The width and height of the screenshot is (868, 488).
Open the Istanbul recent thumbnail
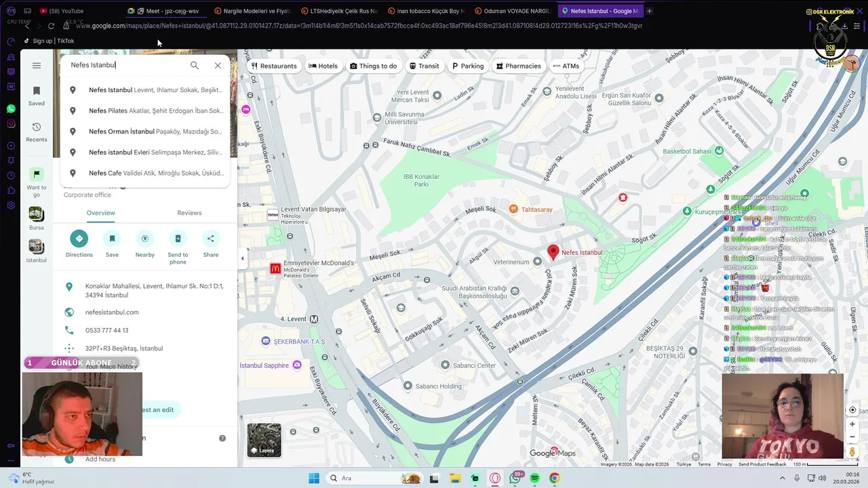[37, 251]
